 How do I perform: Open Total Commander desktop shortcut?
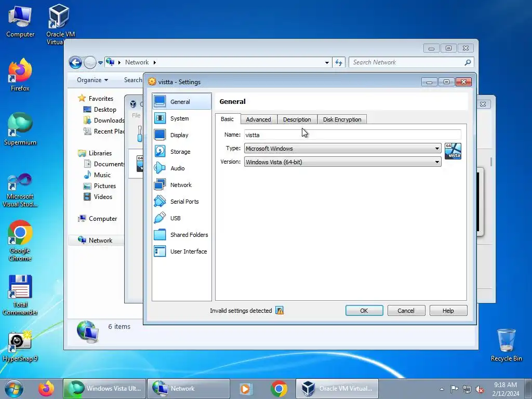pos(20,295)
